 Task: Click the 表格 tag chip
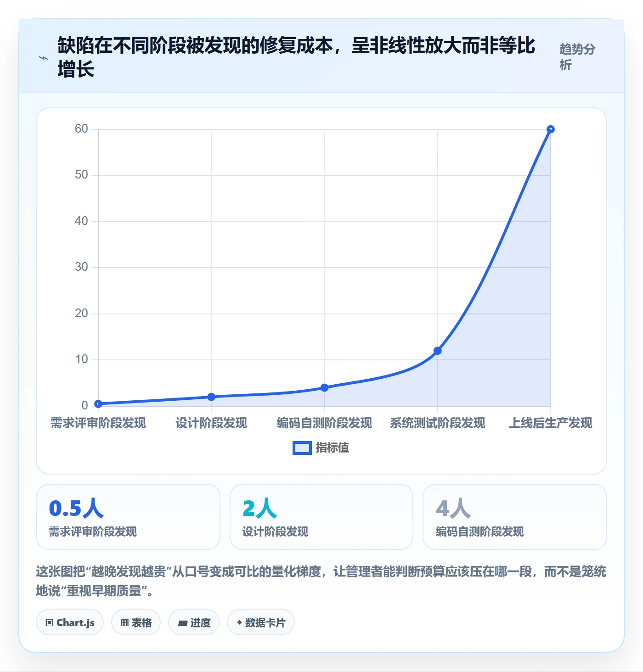[136, 622]
